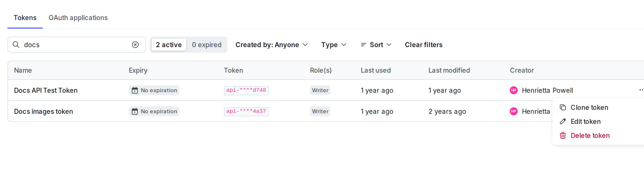Viewport: 644px width, 179px height.
Task: Open the Docs API Test Token row actions menu
Action: click(x=641, y=90)
